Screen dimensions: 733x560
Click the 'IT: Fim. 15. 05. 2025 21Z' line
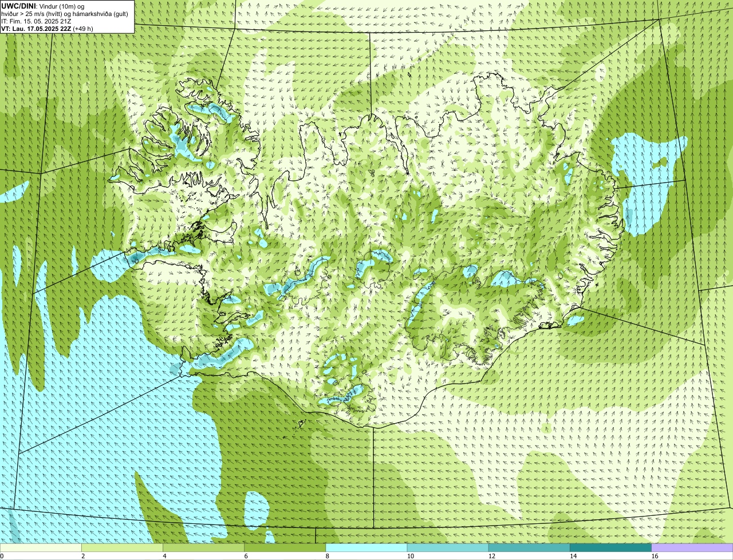point(36,21)
